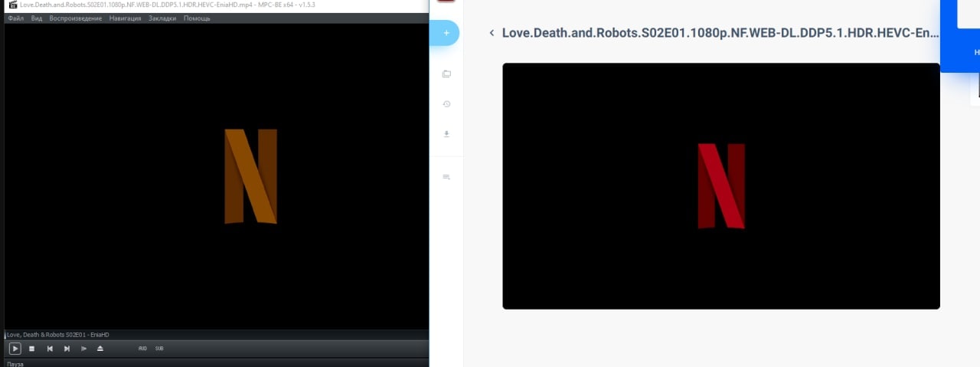The width and height of the screenshot is (980, 367).
Task: Open the Вид menu
Action: point(37,18)
